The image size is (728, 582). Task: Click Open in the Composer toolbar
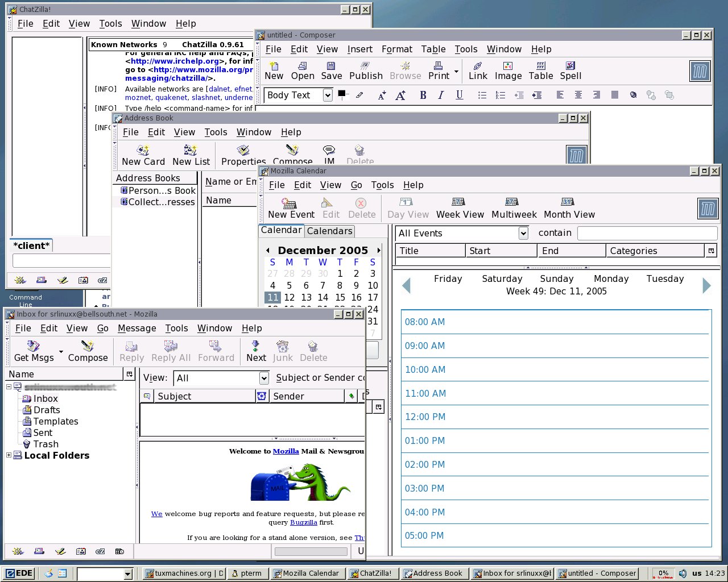click(303, 71)
